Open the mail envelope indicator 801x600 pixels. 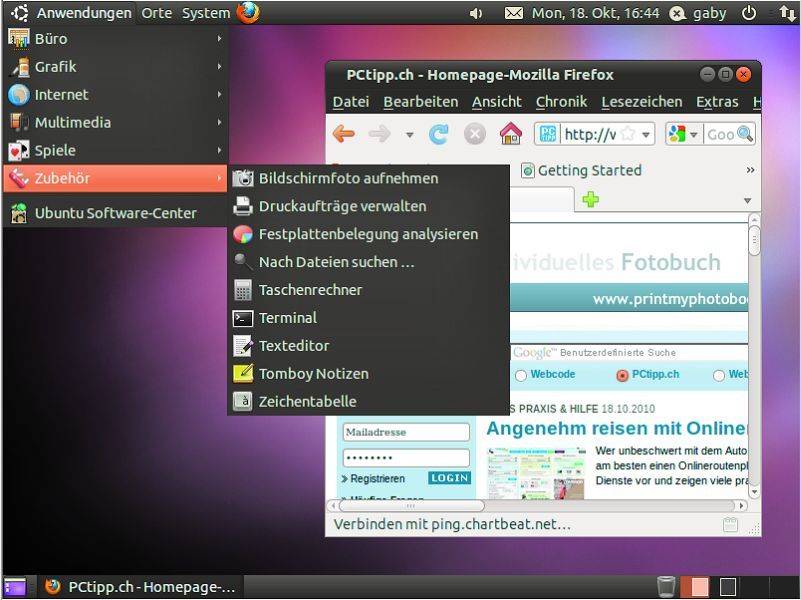(x=513, y=13)
